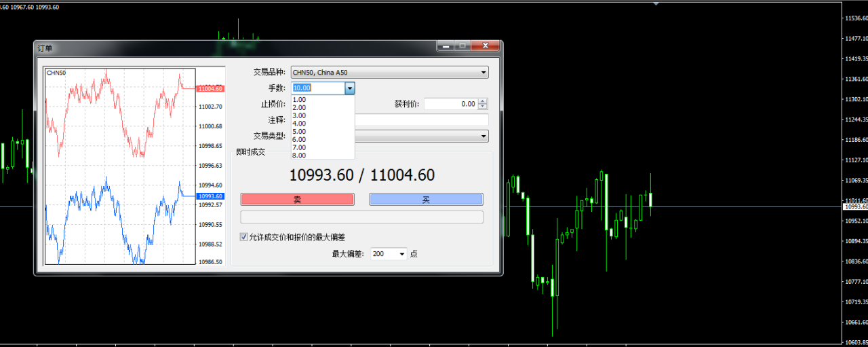Uncheck 允许成交价和报价的最大偏差 checkbox
Viewport: 868px width, 347px height.
[244, 238]
